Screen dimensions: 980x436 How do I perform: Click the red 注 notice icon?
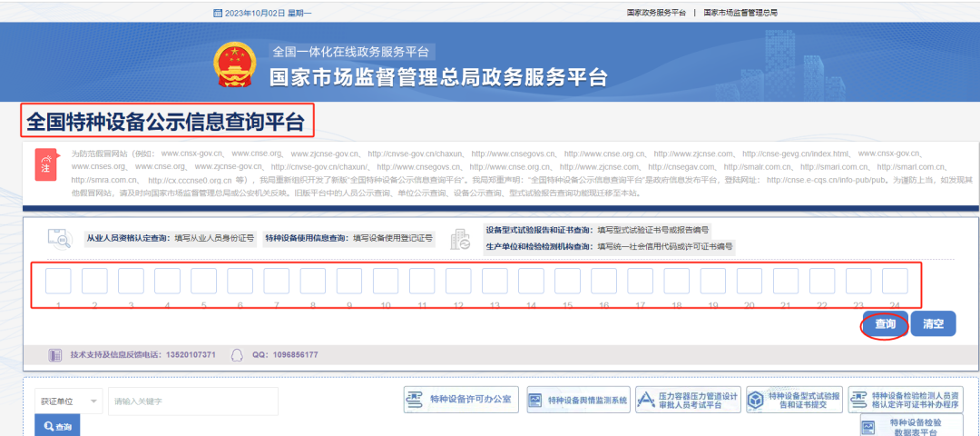click(x=45, y=165)
